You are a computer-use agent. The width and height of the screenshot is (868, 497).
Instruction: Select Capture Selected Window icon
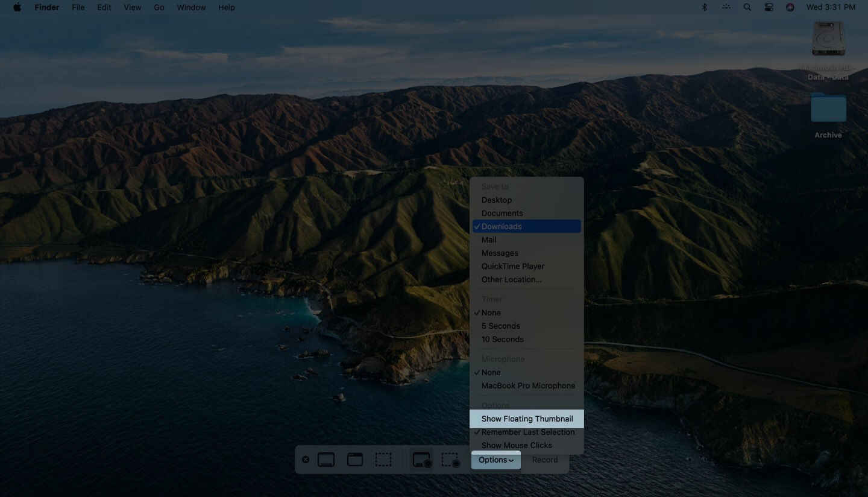pos(355,460)
